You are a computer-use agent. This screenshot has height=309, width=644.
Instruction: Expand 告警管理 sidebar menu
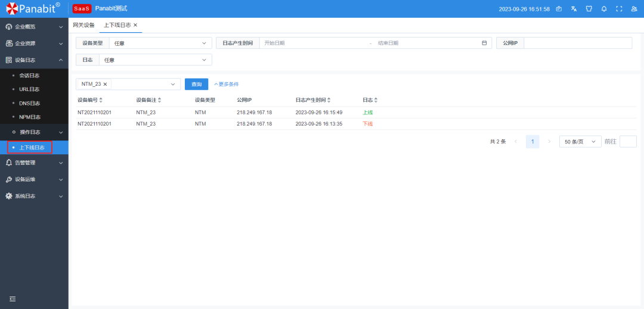click(34, 163)
